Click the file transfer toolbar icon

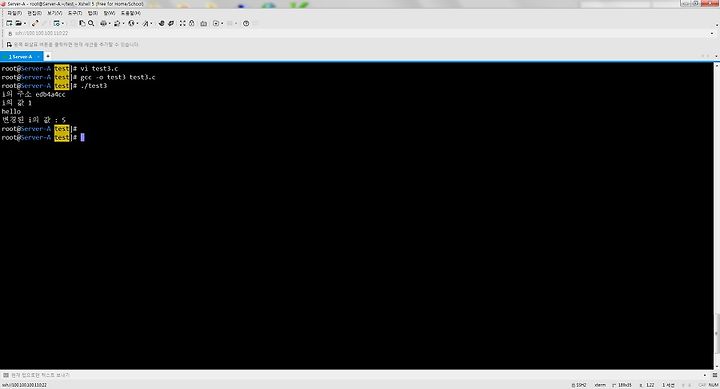[x=117, y=23]
